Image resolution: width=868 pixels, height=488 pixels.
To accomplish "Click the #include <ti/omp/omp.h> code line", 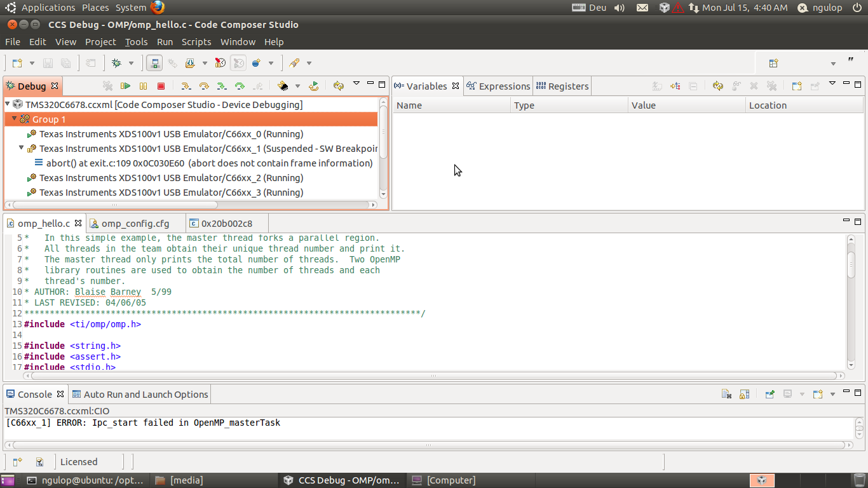I will pos(83,324).
